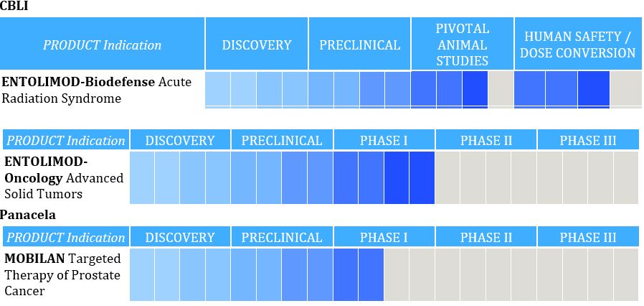The image size is (644, 306).
Task: Select PHASE III header in the MOBILAN table
Action: (x=587, y=237)
